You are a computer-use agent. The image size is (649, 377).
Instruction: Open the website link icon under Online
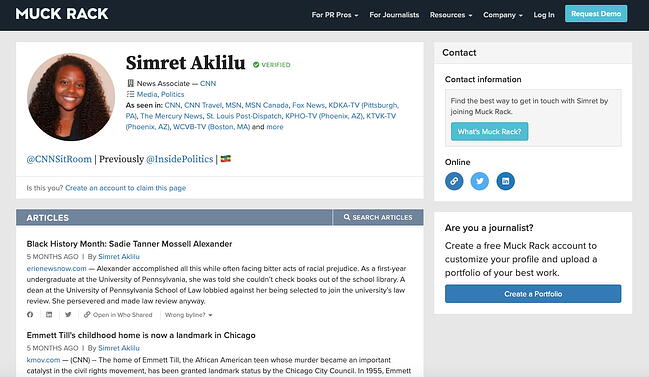coord(454,181)
